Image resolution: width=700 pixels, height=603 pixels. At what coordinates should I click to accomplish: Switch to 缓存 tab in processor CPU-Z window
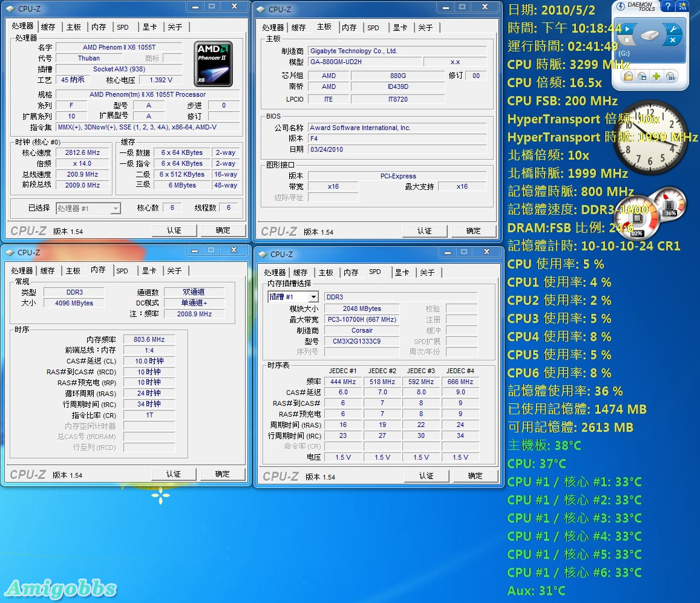point(48,27)
